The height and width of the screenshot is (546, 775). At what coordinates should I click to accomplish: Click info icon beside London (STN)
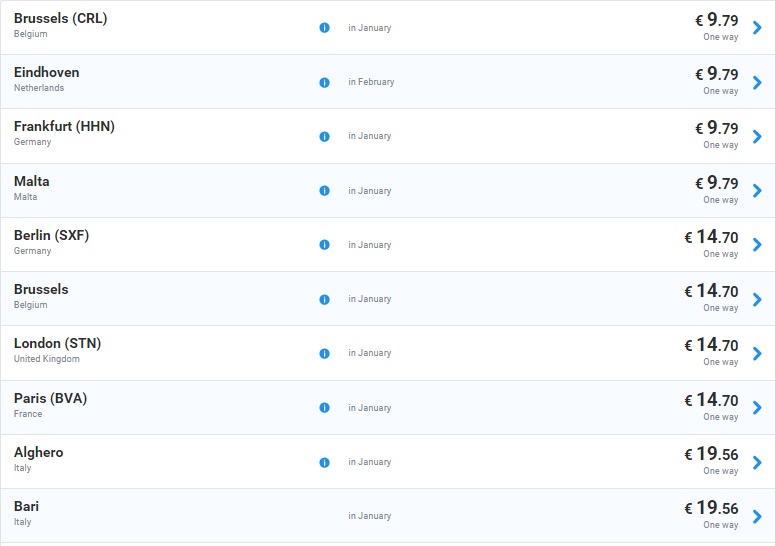(324, 353)
